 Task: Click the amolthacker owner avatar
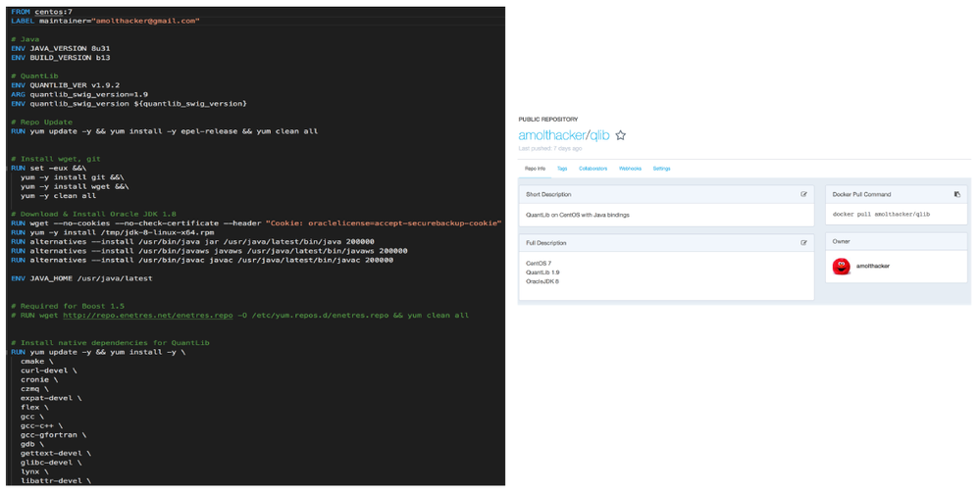click(x=842, y=266)
